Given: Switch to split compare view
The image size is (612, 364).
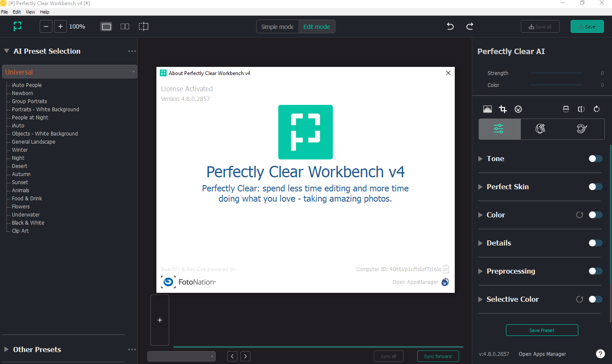Looking at the screenshot, I should (x=144, y=26).
